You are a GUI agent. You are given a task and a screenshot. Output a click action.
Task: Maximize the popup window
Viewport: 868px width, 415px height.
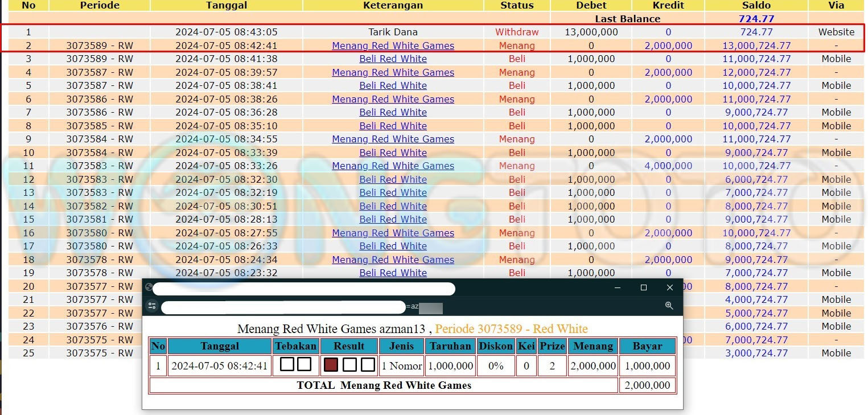click(x=644, y=287)
